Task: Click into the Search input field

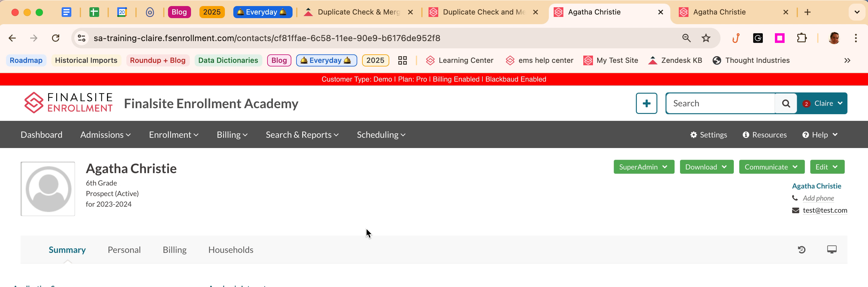Action: 721,103
